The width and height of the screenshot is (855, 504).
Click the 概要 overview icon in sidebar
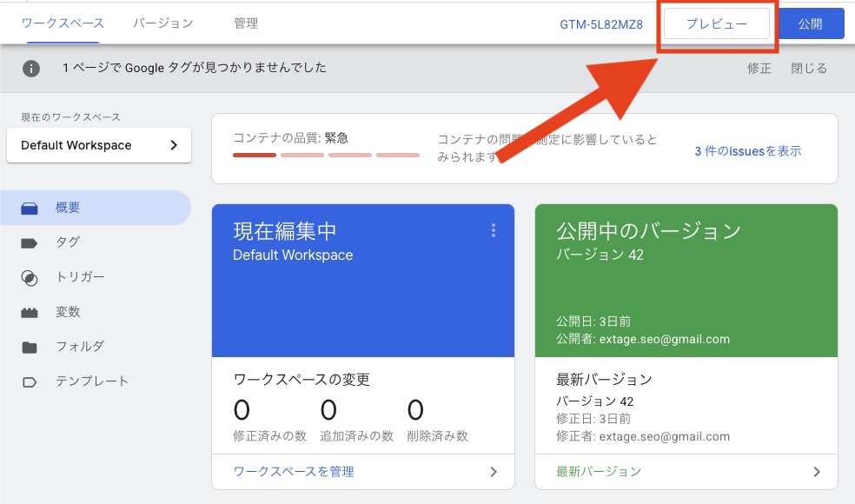(x=30, y=209)
